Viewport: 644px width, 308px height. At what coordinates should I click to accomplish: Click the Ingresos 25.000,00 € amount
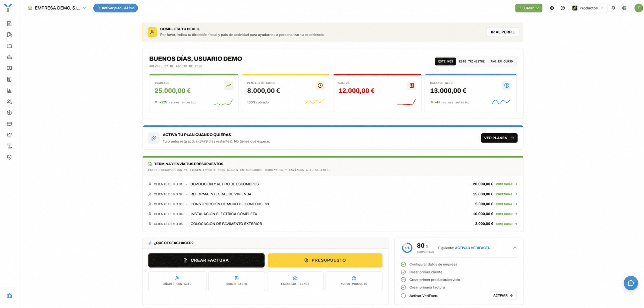point(172,91)
